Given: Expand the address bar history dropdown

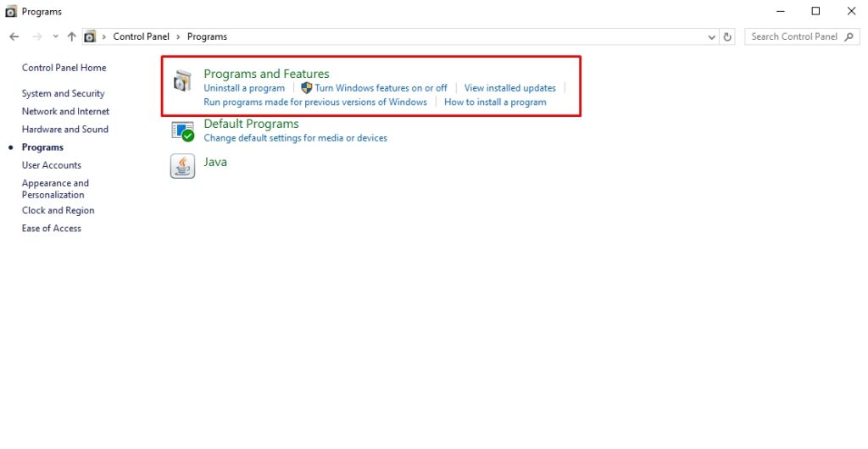Looking at the screenshot, I should point(712,37).
